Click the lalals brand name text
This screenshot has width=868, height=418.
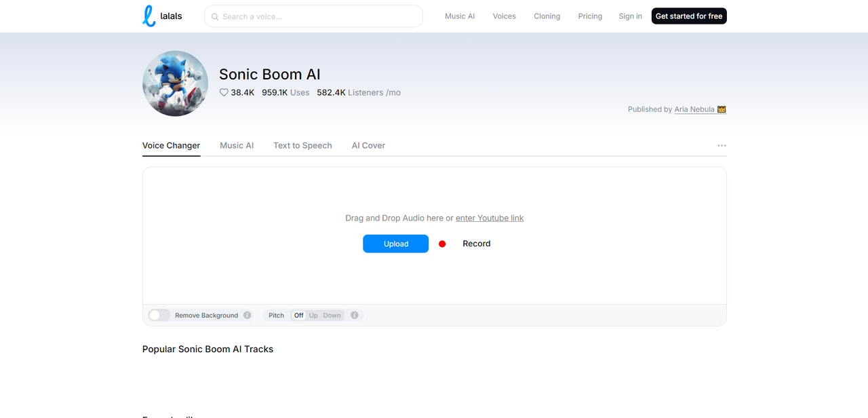(172, 16)
